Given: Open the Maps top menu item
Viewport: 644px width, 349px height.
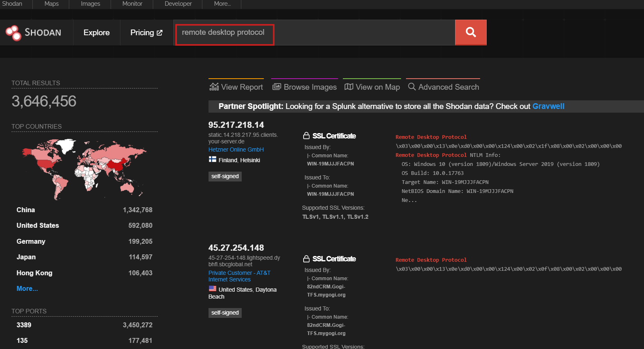Looking at the screenshot, I should tap(51, 4).
